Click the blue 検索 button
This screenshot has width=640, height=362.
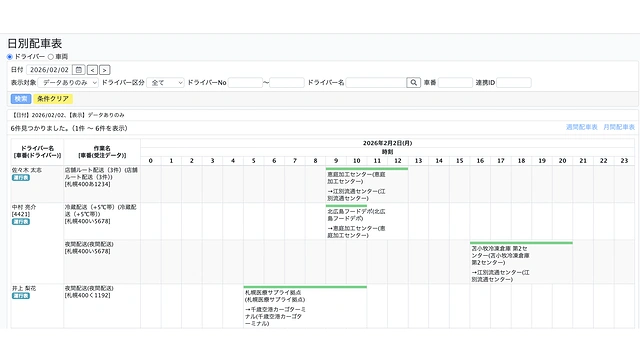tap(21, 98)
